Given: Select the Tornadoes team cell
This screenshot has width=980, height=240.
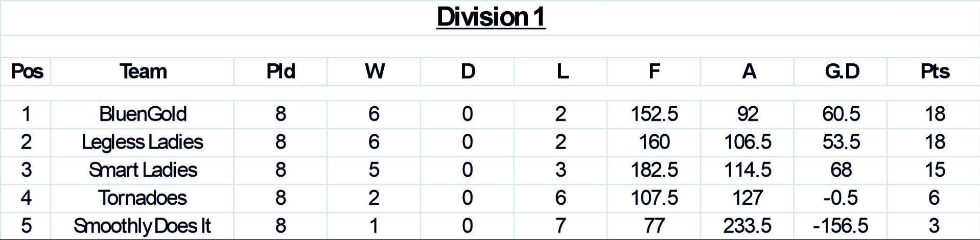Looking at the screenshot, I should [x=143, y=198].
